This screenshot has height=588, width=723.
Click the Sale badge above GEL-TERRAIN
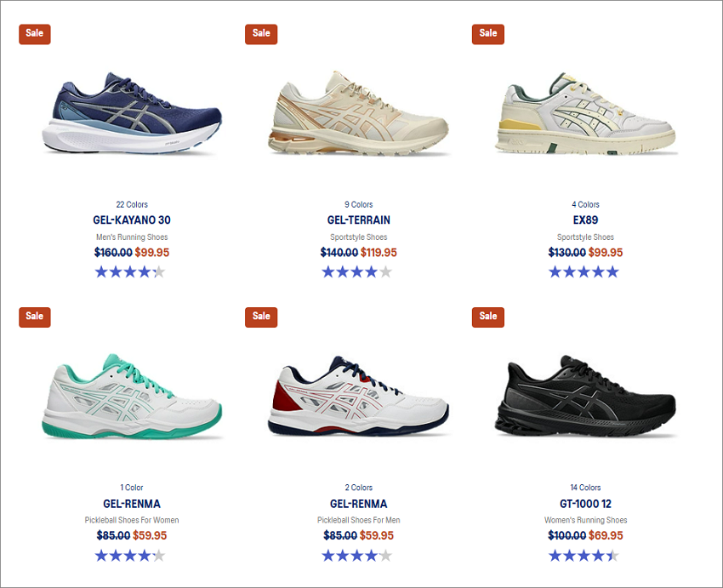(261, 34)
